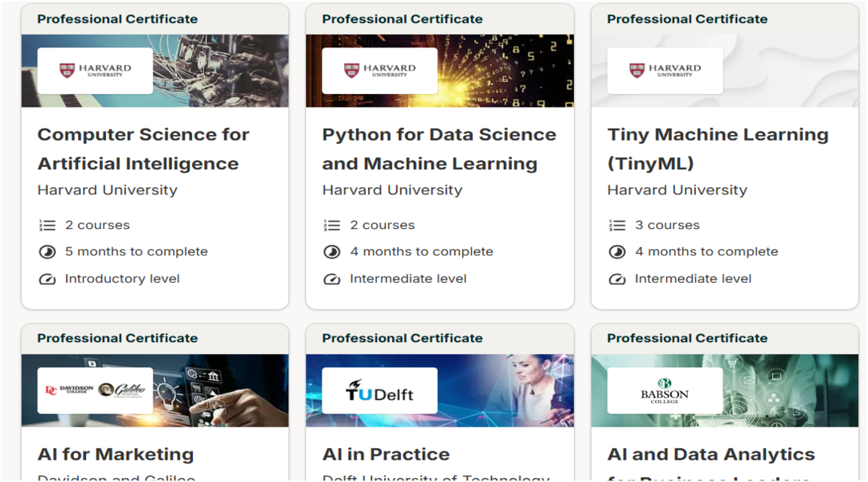868x482 pixels.
Task: Click Harvard logo on Python Data Science card
Action: pyautogui.click(x=379, y=71)
